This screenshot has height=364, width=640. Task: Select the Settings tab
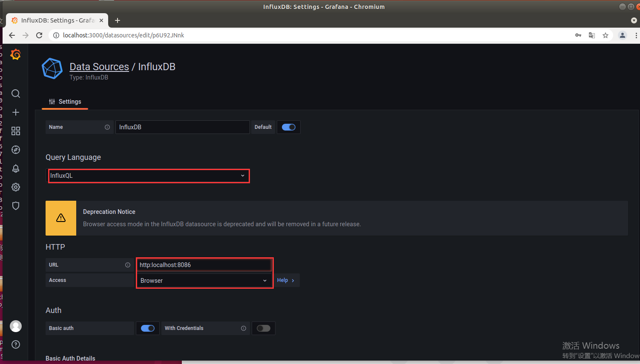(x=65, y=102)
